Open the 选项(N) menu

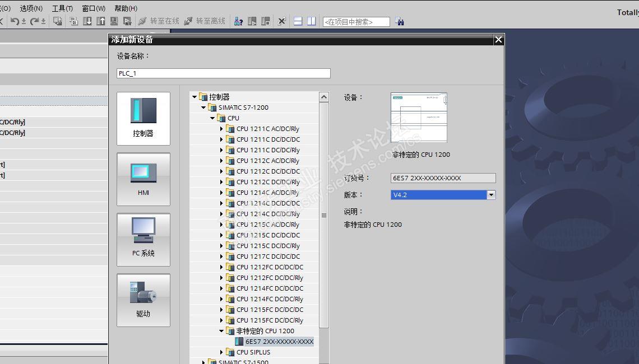[x=31, y=8]
